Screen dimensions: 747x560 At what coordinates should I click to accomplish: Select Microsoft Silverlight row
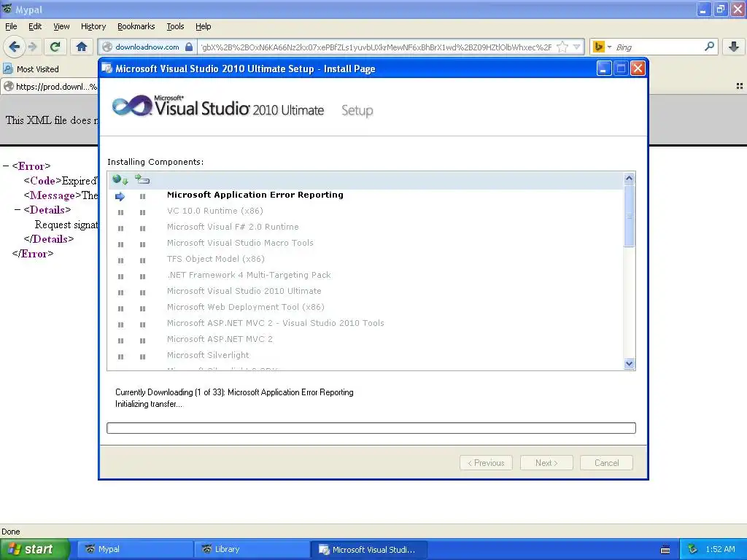[x=365, y=355]
